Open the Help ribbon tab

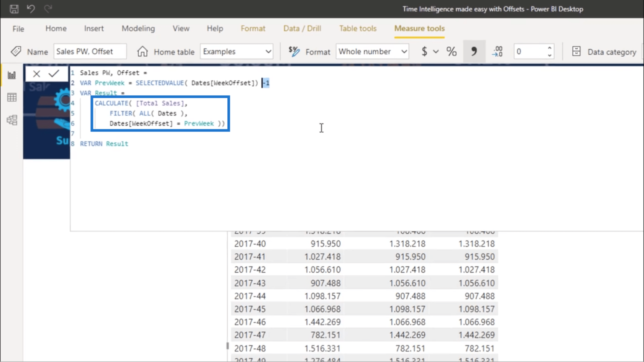215,28
